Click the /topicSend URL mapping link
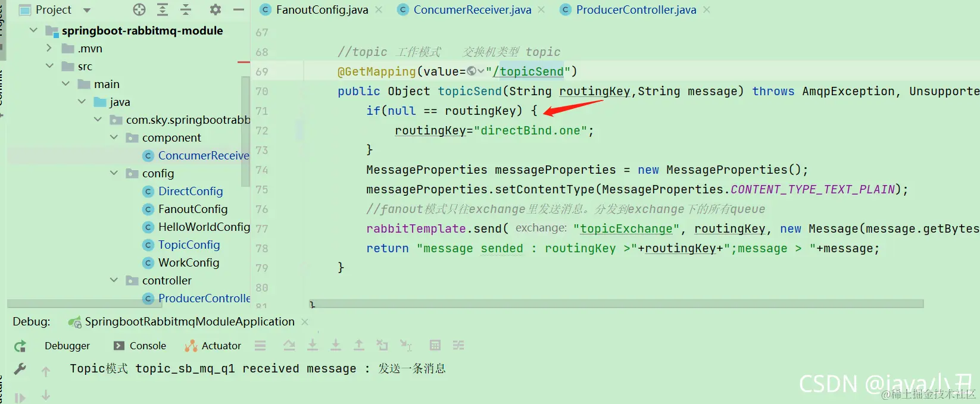980x404 pixels. (528, 71)
